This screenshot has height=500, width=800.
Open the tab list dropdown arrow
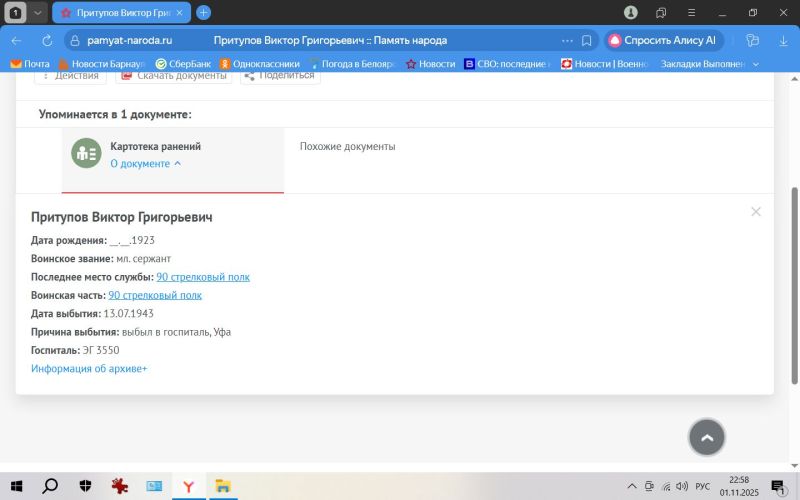coord(38,13)
